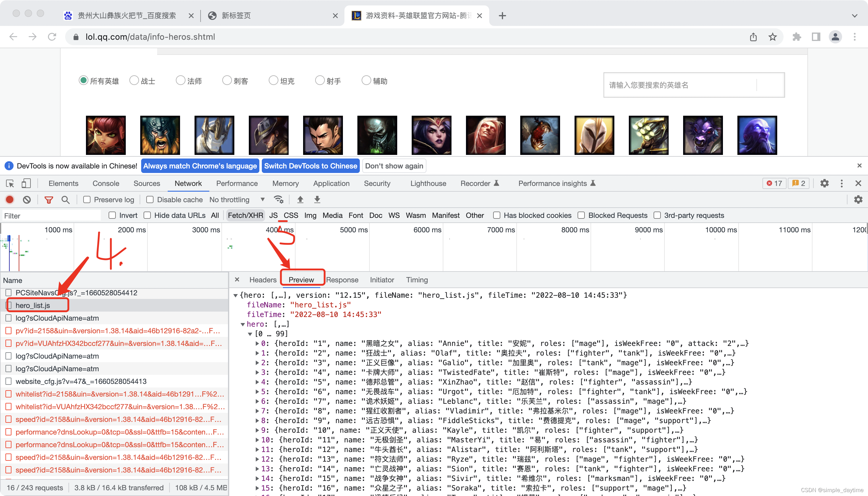Filter requests by Fetch/XHR type
The width and height of the screenshot is (868, 496).
pyautogui.click(x=246, y=215)
